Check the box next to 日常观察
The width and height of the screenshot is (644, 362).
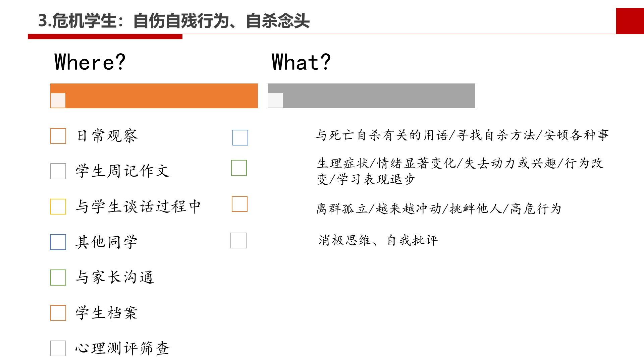[58, 136]
